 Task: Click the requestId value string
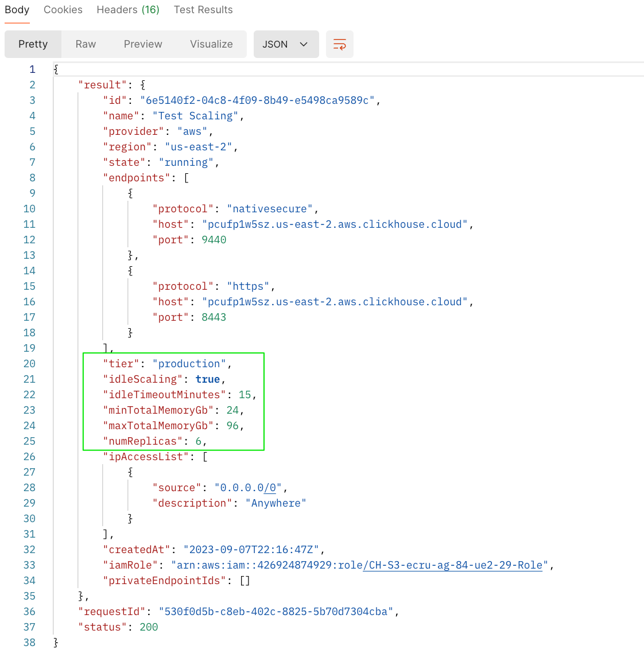(276, 612)
